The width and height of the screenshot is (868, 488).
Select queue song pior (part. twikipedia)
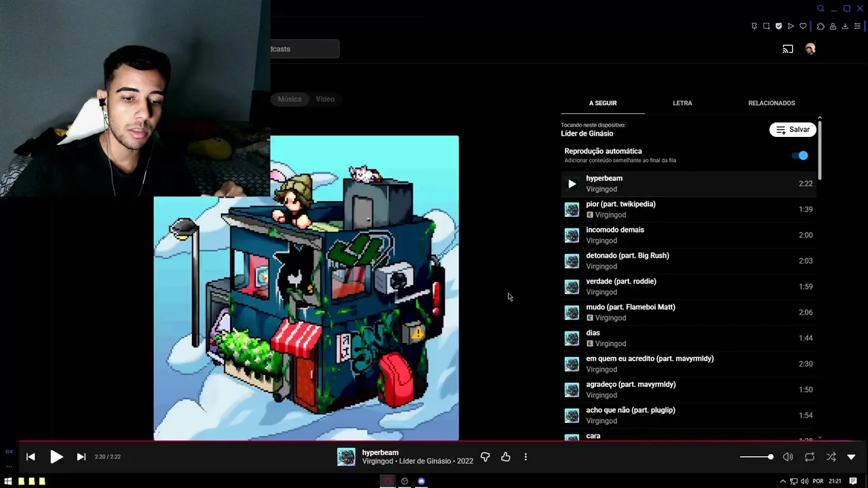[688, 209]
